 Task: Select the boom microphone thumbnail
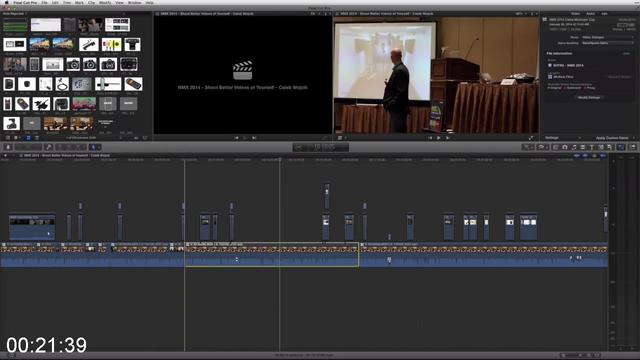click(x=89, y=44)
